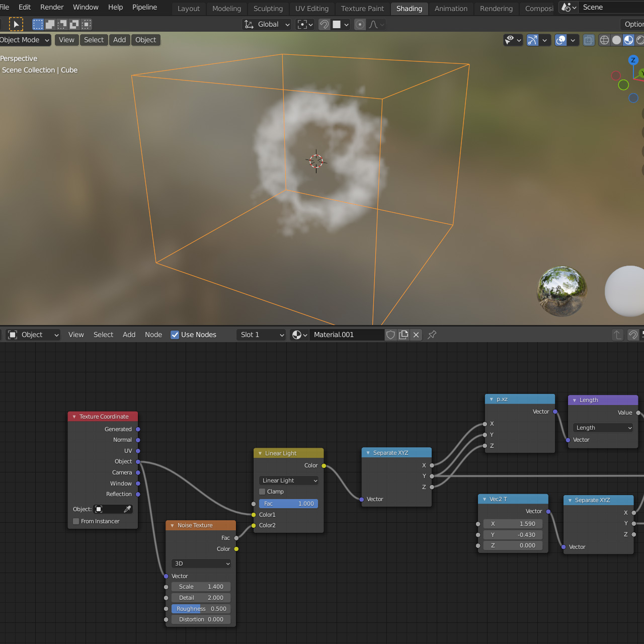Shield the material with fake user
The image size is (644, 644).
tap(391, 335)
